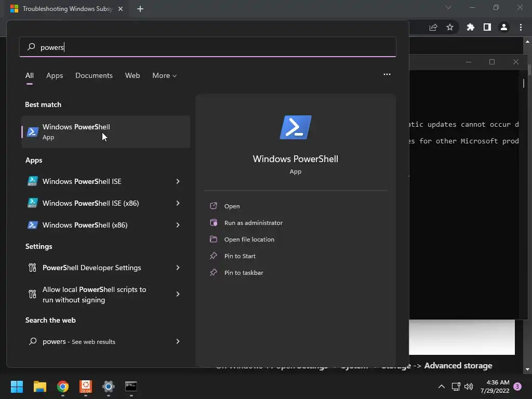The height and width of the screenshot is (399, 532).
Task: Click powers - See web results entry
Action: pos(106,341)
